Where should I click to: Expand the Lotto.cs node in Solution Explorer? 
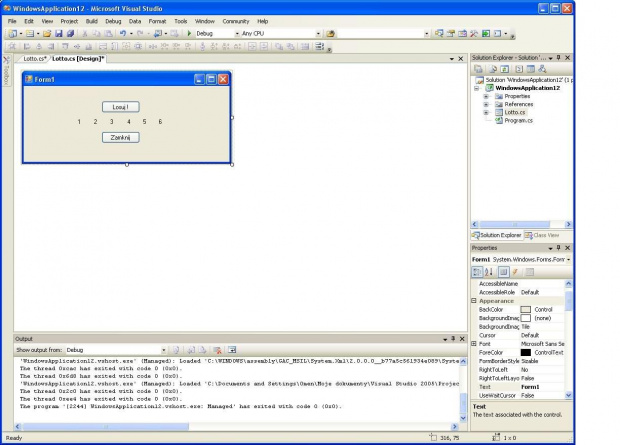(x=486, y=113)
